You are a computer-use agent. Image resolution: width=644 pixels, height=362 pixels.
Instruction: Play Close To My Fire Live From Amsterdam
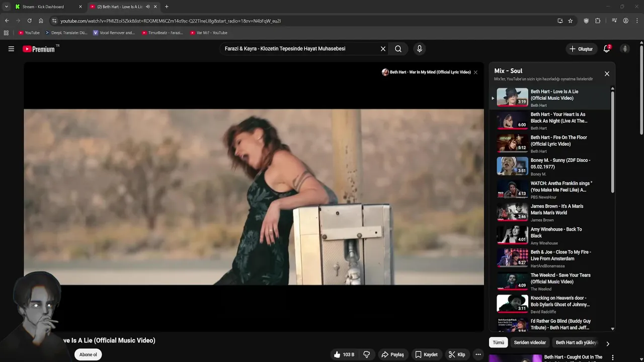(550, 258)
